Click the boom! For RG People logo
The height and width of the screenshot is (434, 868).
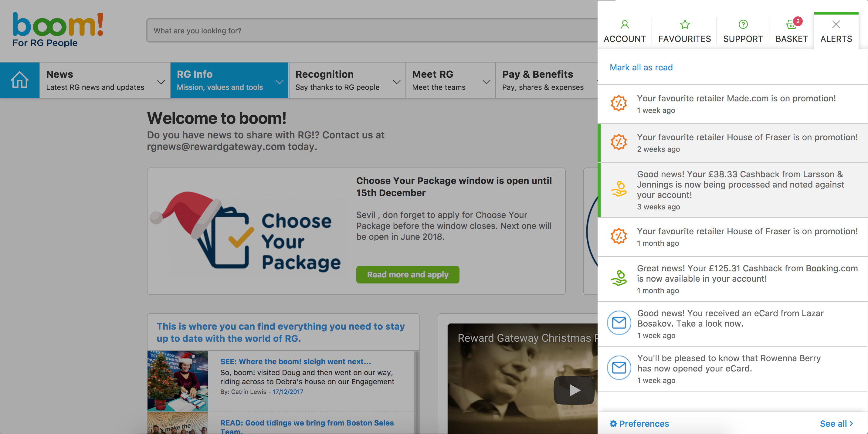58,30
